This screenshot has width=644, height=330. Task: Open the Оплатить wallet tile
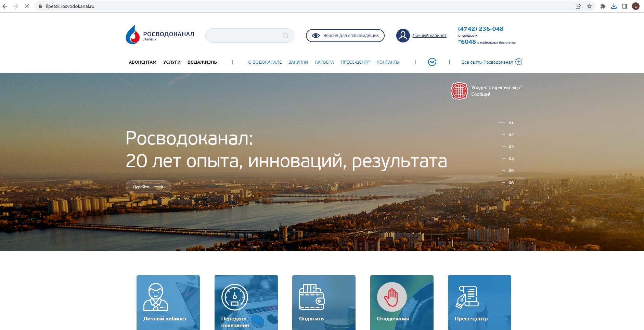point(324,303)
